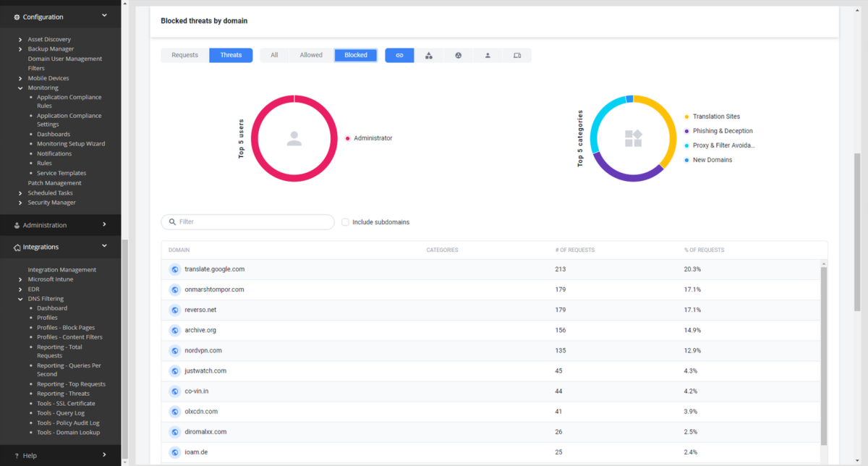Click the globe icon beside translate.google.com
The height and width of the screenshot is (466, 868).
(174, 268)
